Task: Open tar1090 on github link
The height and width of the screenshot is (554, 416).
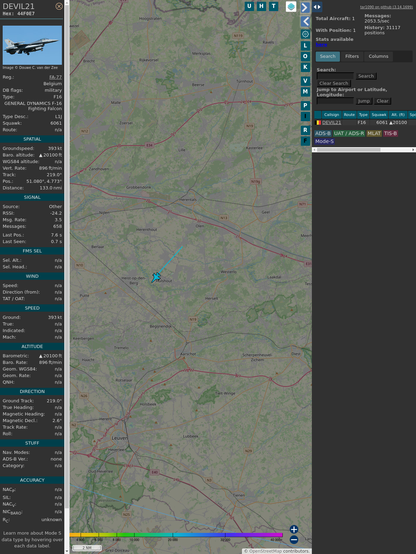Action: coord(386,7)
